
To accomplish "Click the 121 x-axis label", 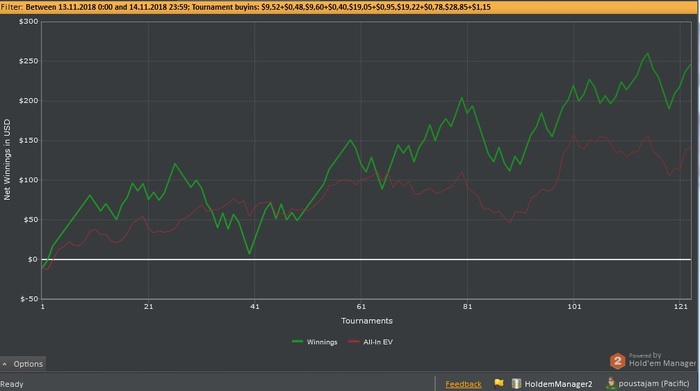I will tap(681, 306).
